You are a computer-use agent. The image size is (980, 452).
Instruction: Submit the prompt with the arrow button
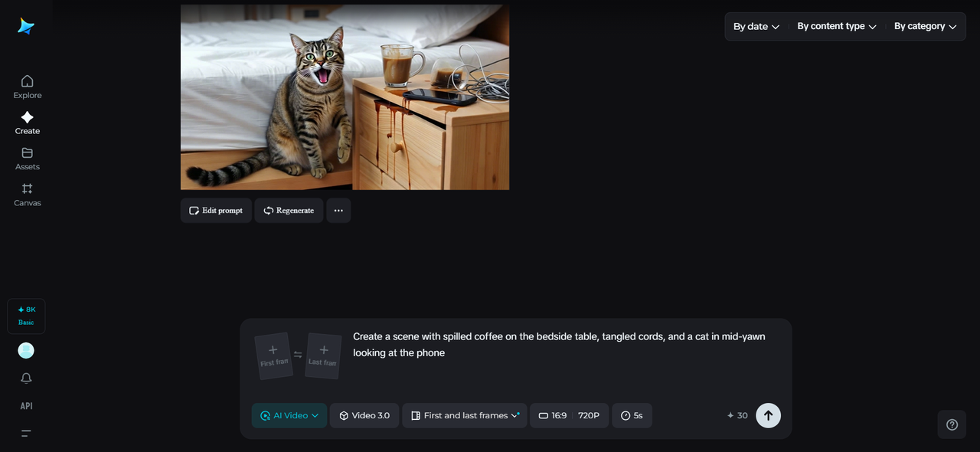point(768,415)
